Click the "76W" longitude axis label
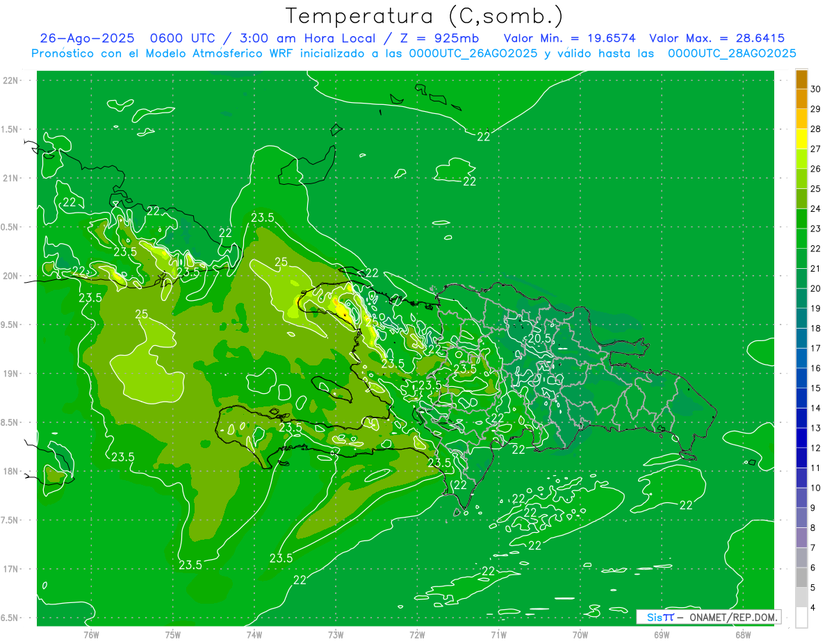Image resolution: width=834 pixels, height=644 pixels. (91, 635)
